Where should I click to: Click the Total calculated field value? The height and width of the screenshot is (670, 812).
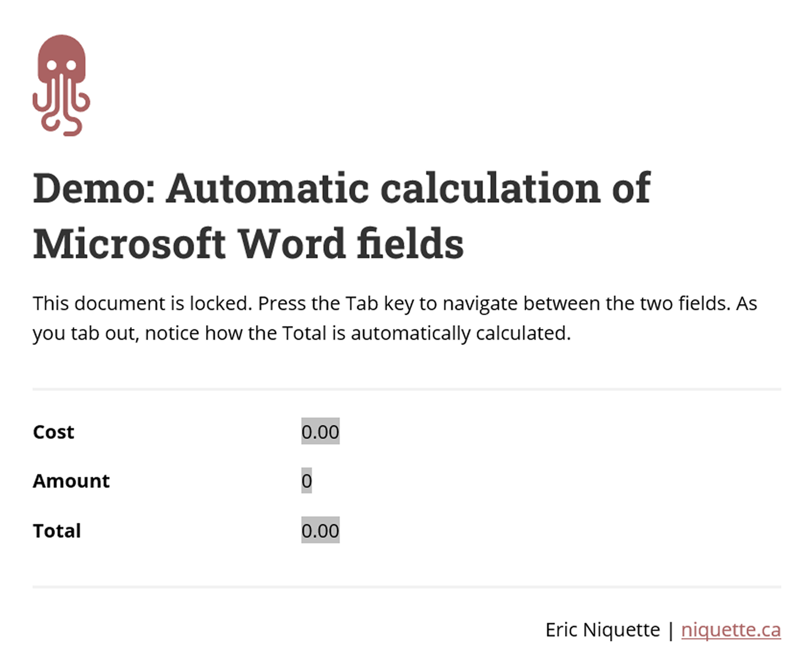point(320,530)
